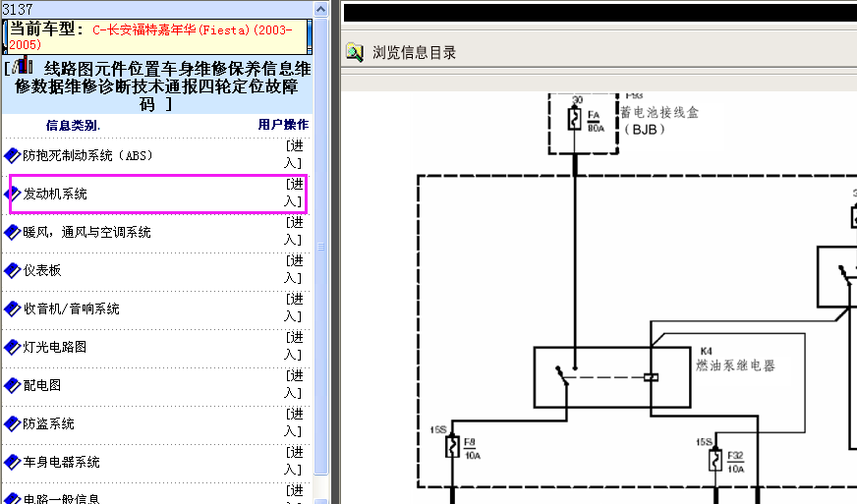Select the 配电图 category text
Image resolution: width=857 pixels, height=504 pixels.
point(42,385)
